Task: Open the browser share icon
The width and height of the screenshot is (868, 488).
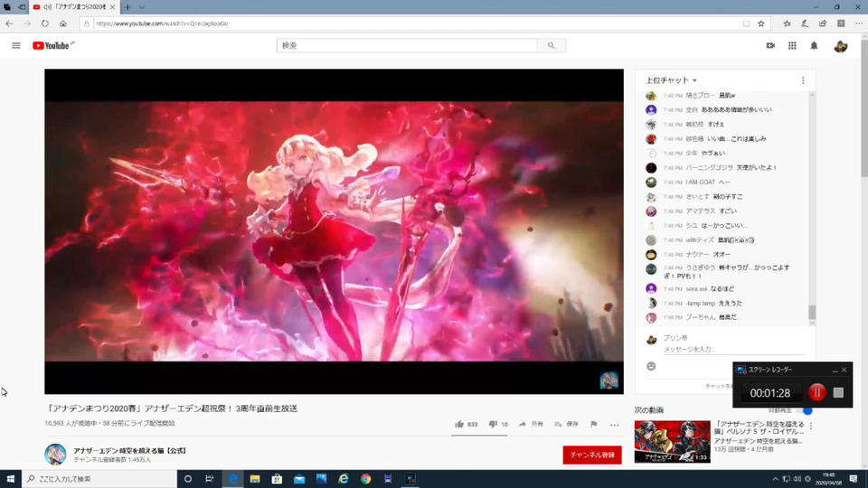Action: pyautogui.click(x=823, y=23)
